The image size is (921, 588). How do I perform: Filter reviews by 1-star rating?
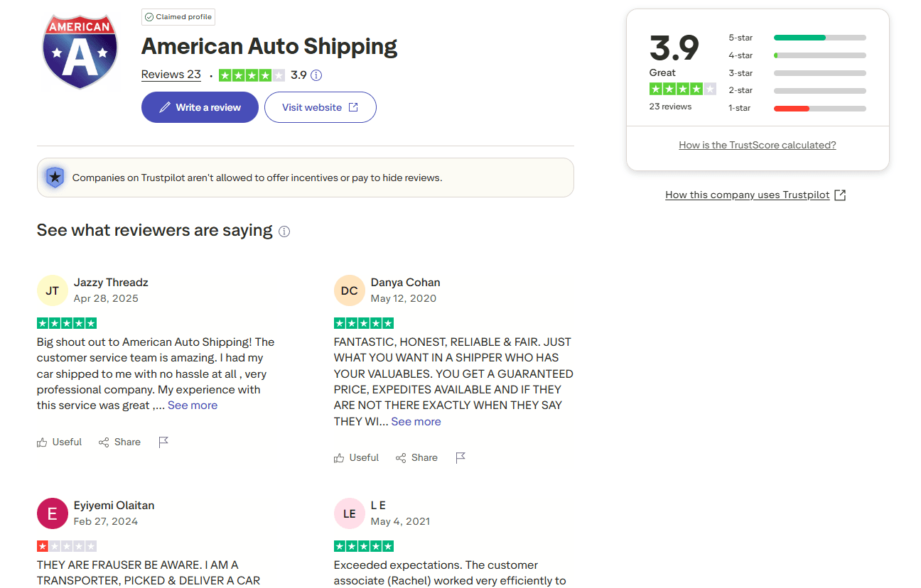(x=797, y=108)
